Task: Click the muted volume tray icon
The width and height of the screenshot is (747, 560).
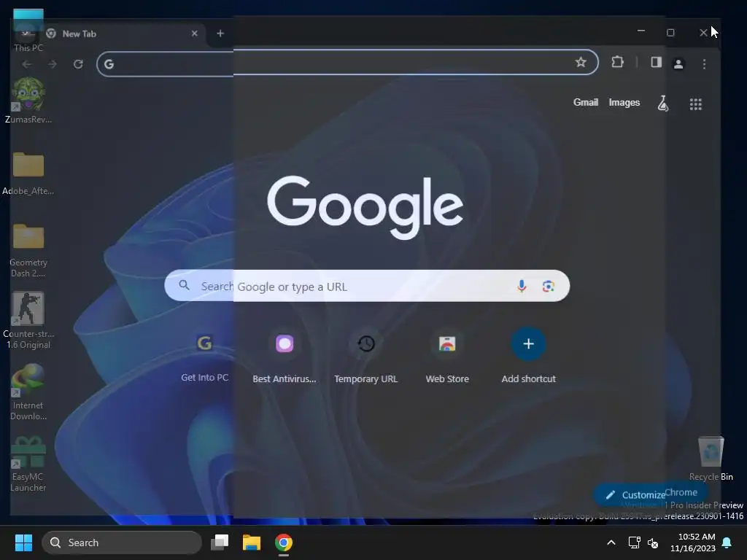Action: [x=653, y=542]
